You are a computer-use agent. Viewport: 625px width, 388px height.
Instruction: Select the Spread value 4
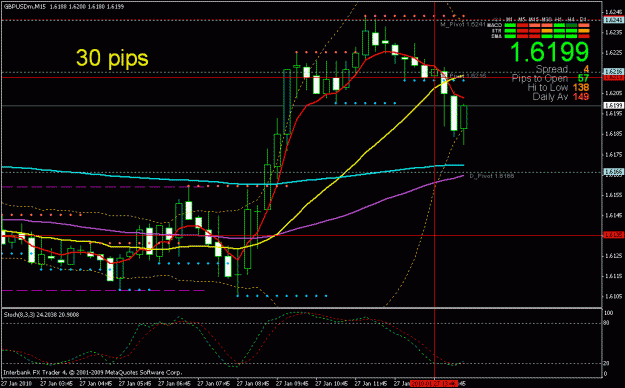pos(586,70)
